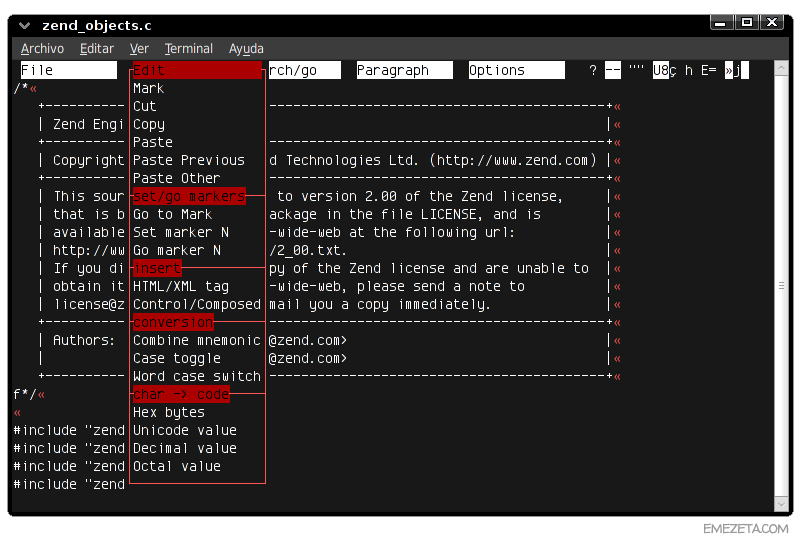
Task: Choose Cut from Edit menu
Action: [x=144, y=106]
